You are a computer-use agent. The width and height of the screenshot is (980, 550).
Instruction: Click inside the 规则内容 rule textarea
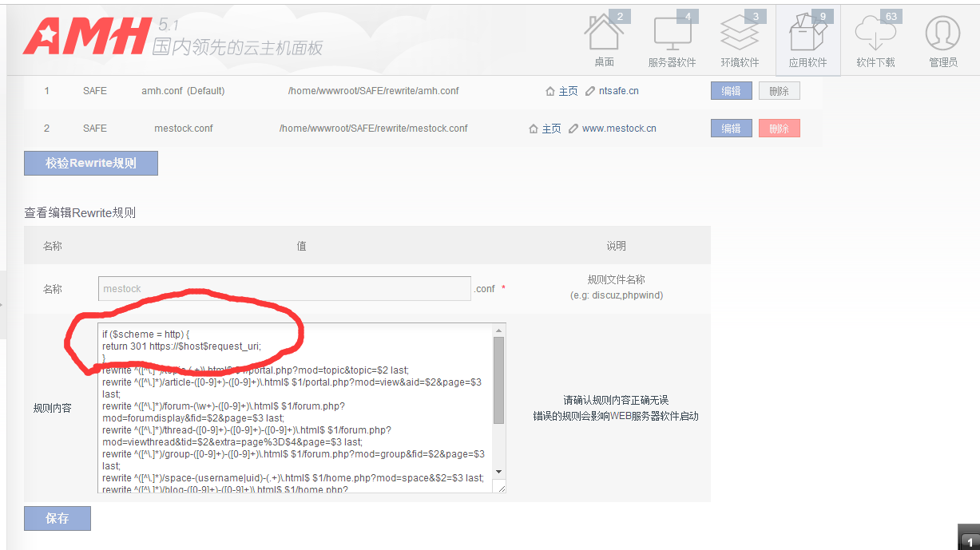coord(296,415)
